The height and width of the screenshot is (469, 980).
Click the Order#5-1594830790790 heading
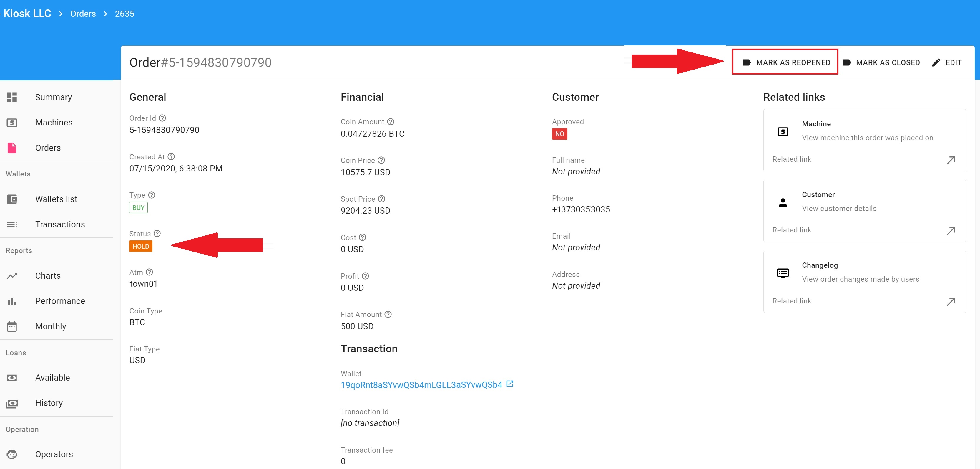(200, 62)
